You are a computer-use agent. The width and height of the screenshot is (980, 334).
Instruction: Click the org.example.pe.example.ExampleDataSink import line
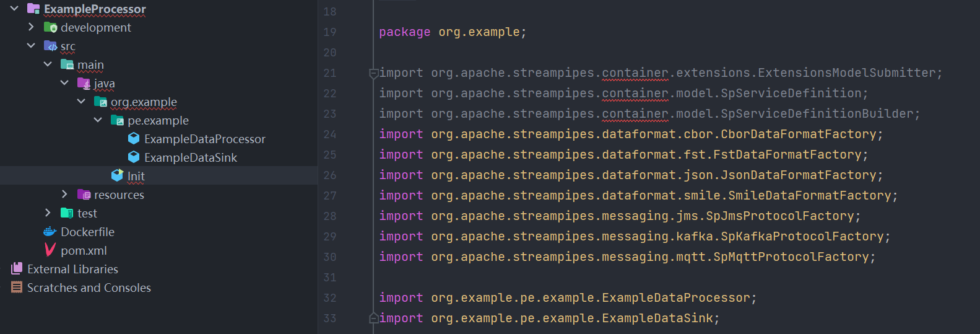[x=549, y=319]
